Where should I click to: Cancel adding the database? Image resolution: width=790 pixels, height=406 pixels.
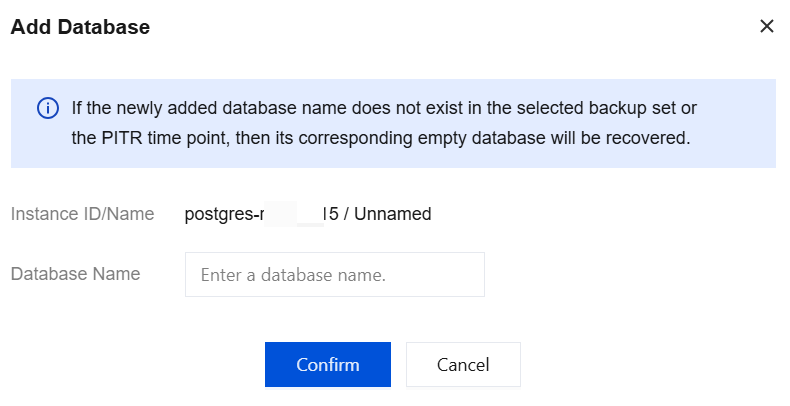tap(463, 365)
